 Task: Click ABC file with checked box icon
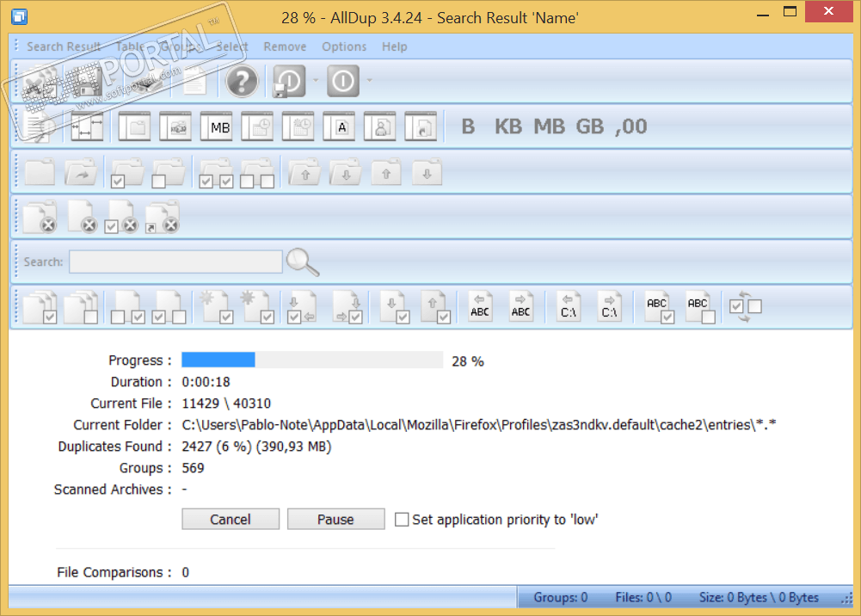point(659,307)
